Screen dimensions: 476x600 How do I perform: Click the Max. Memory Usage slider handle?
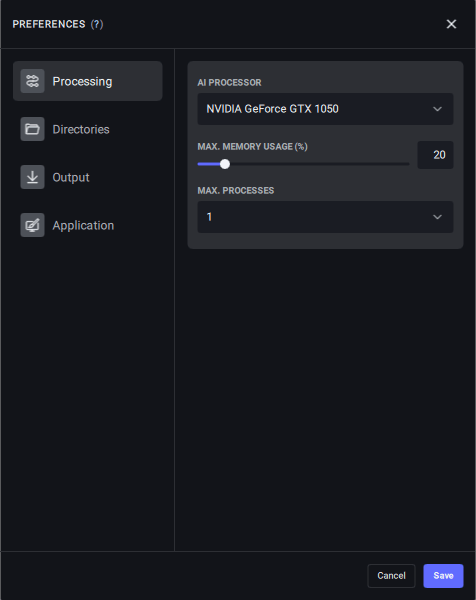[x=225, y=164]
